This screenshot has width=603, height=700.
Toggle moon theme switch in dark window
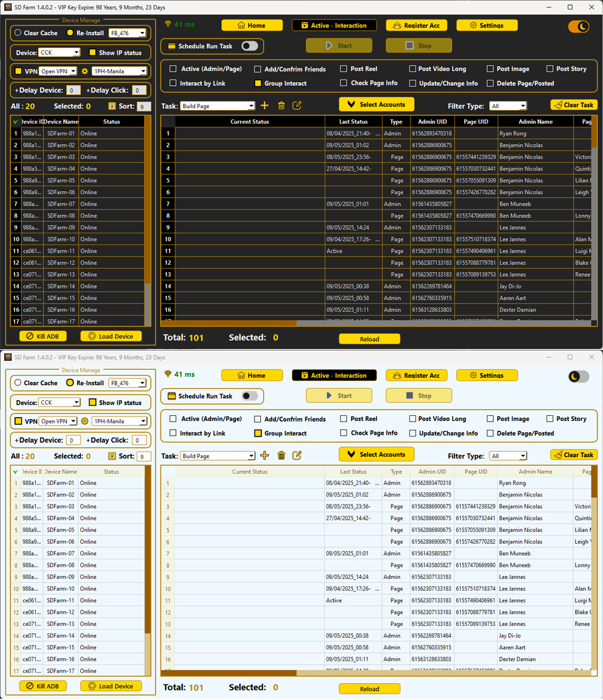[579, 26]
